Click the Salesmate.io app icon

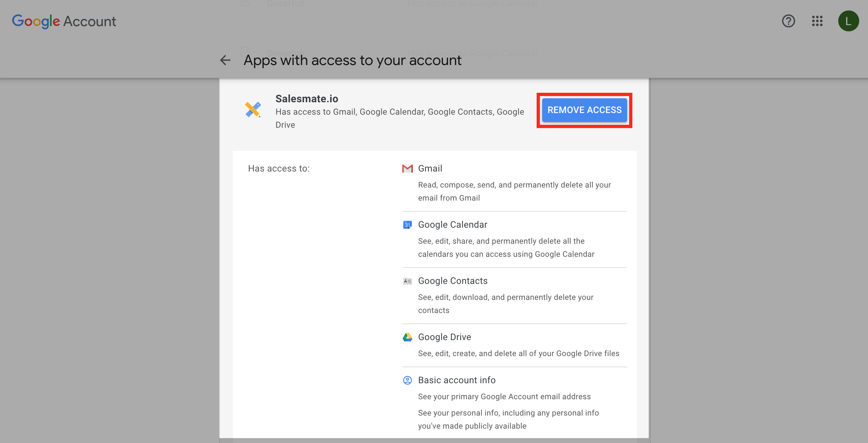click(x=253, y=109)
